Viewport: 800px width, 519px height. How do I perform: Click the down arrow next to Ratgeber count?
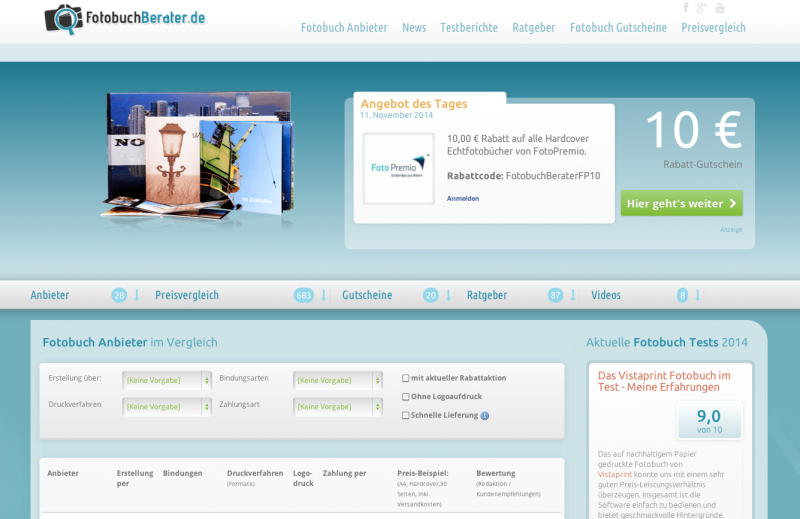click(573, 295)
